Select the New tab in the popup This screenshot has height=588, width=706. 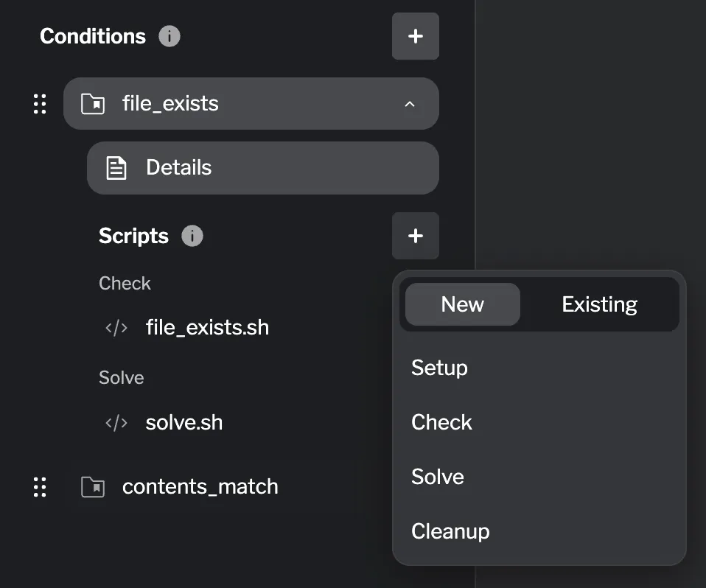point(462,304)
